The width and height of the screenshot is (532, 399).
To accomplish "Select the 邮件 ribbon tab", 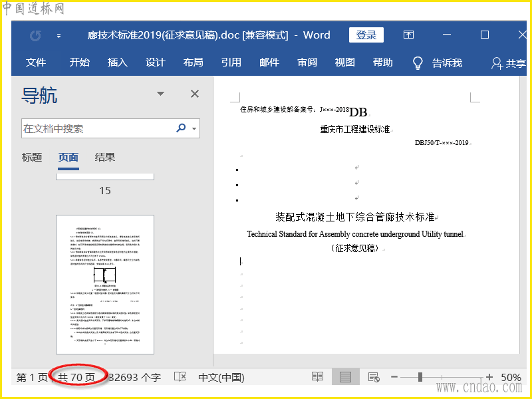I will [x=269, y=63].
